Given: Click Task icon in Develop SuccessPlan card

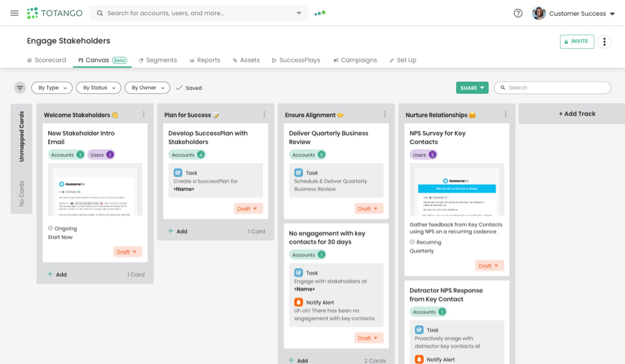Looking at the screenshot, I should coord(177,173).
